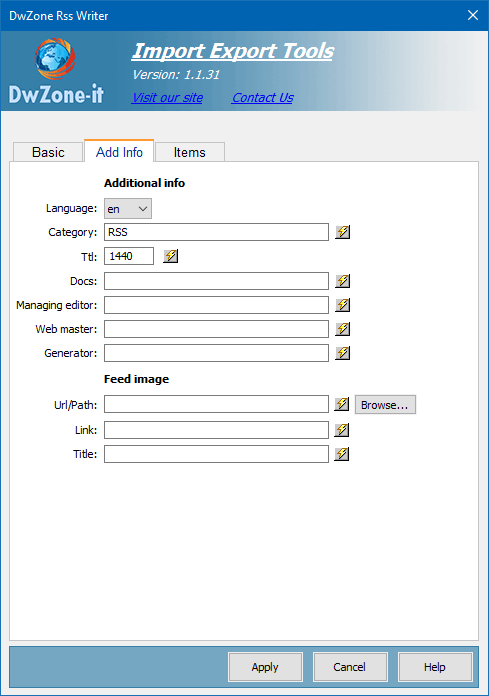Open the Language dropdown
Image resolution: width=489 pixels, height=696 pixels.
pos(128,209)
